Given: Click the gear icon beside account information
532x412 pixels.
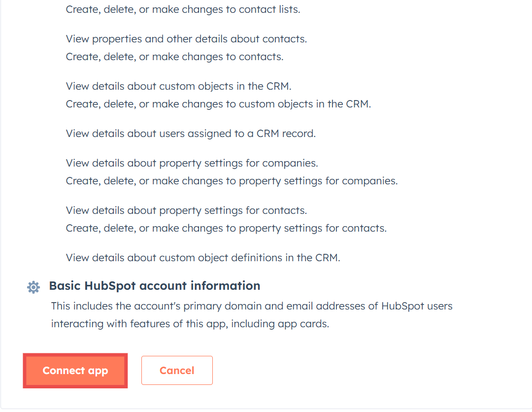Looking at the screenshot, I should point(33,287).
